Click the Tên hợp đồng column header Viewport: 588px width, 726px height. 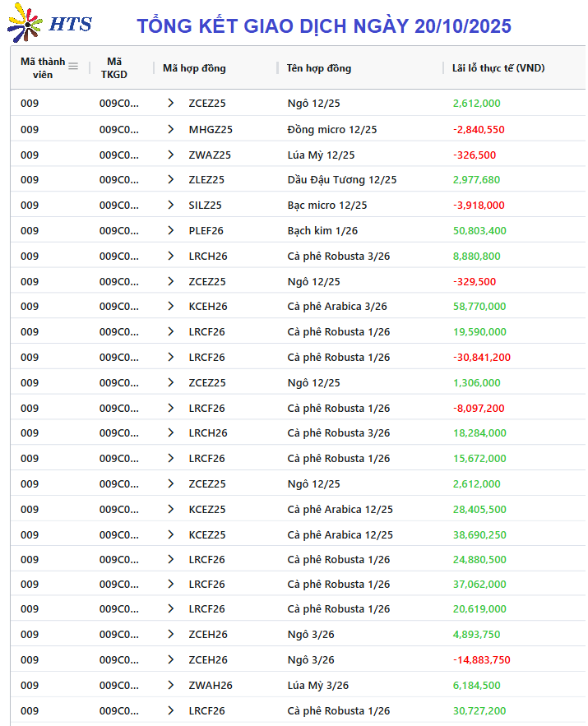(319, 67)
